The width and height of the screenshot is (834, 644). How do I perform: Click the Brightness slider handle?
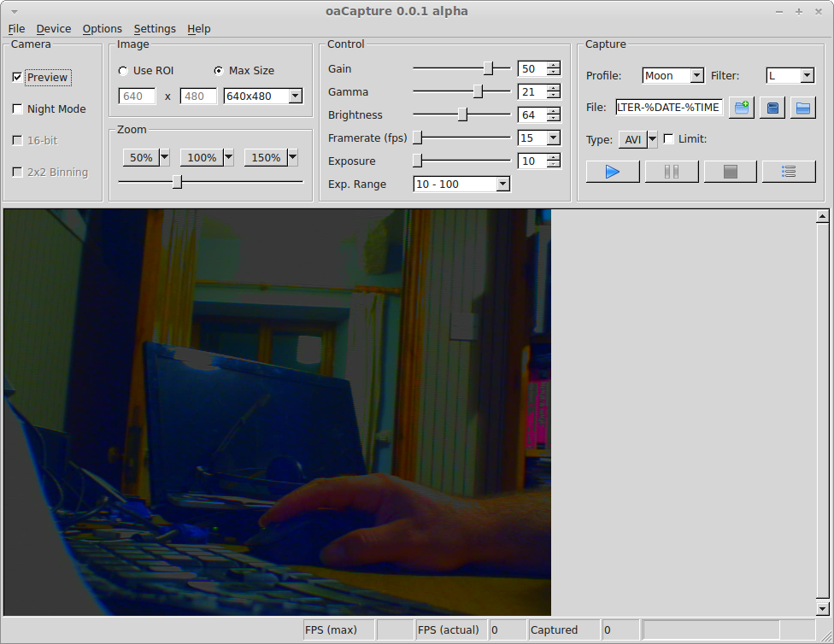462,114
